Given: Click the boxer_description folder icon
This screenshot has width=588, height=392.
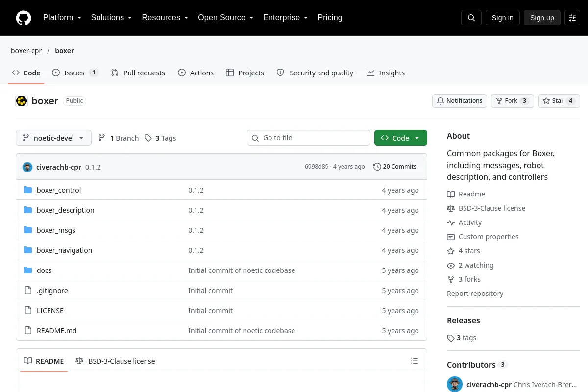Looking at the screenshot, I should [x=28, y=210].
